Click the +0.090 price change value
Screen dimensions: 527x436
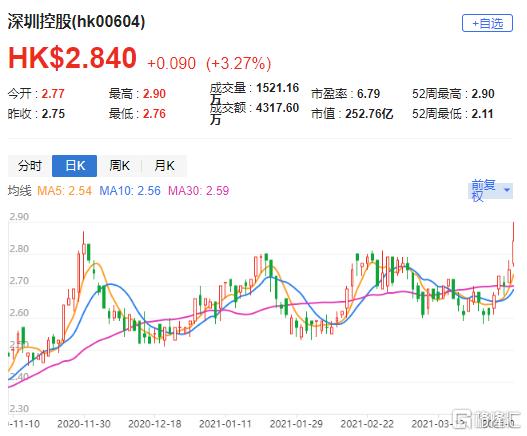coord(171,63)
